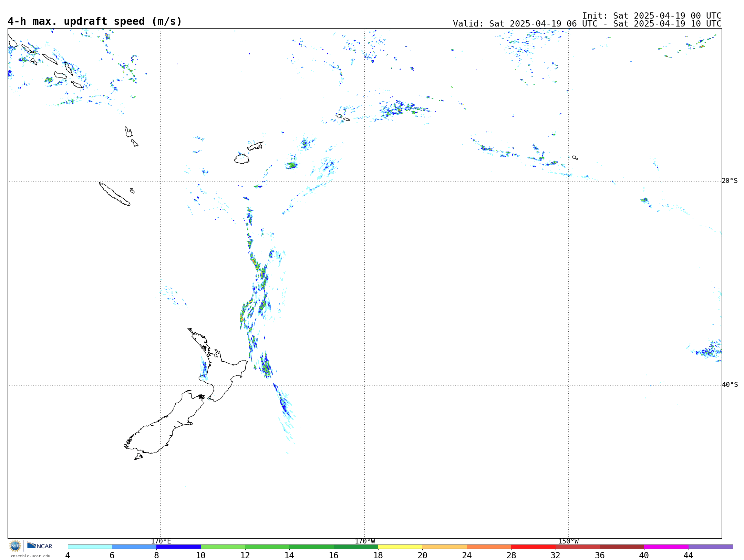Click the 40°S latitude label
This screenshot has height=560, width=744.
[730, 385]
